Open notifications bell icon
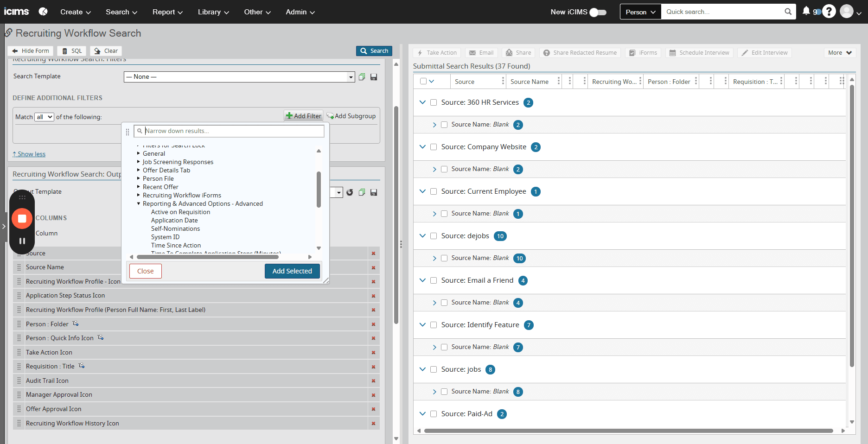The image size is (868, 444). point(806,11)
